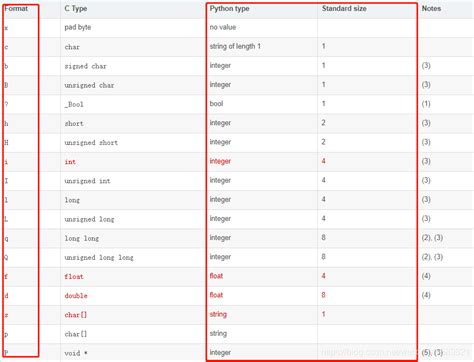Select the 'signed char' C type
This screenshot has width=474, height=362.
tap(85, 66)
